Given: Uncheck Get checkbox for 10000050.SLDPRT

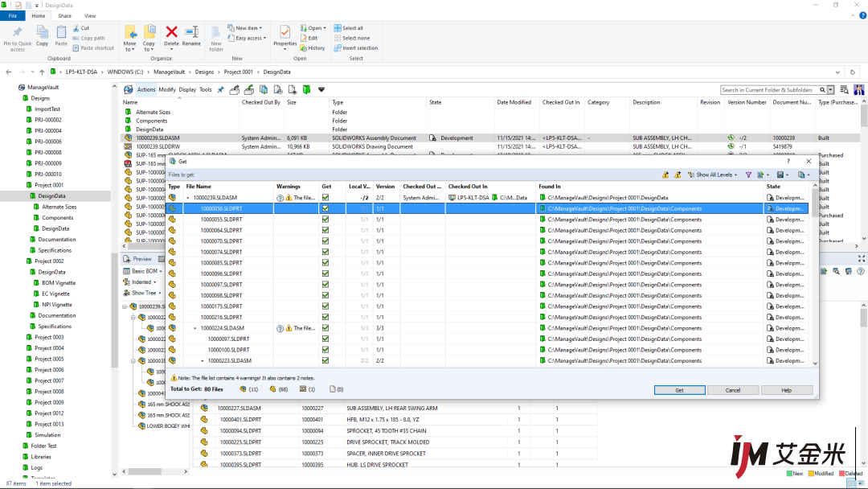Looking at the screenshot, I should pyautogui.click(x=325, y=209).
